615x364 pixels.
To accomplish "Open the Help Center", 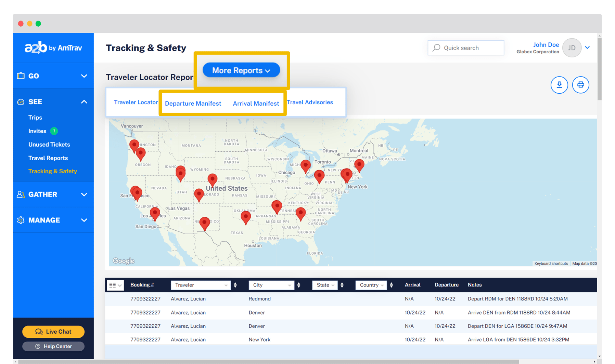I will point(53,346).
